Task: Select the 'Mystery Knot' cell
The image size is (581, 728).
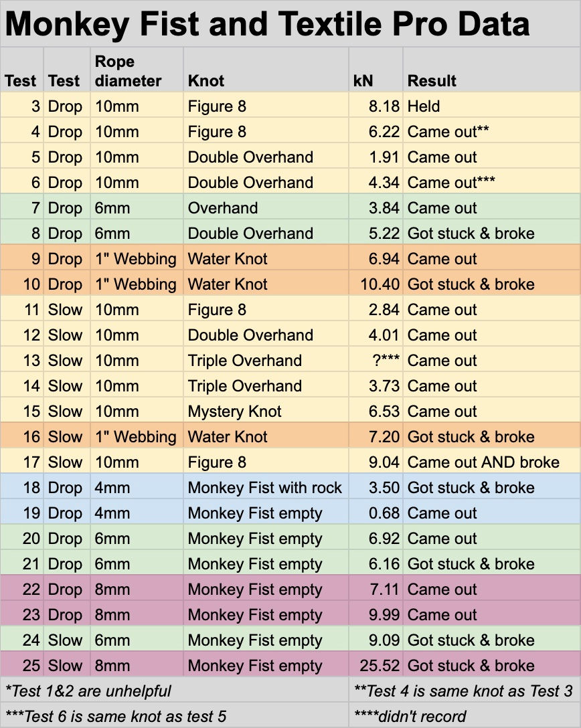Action: (266, 411)
